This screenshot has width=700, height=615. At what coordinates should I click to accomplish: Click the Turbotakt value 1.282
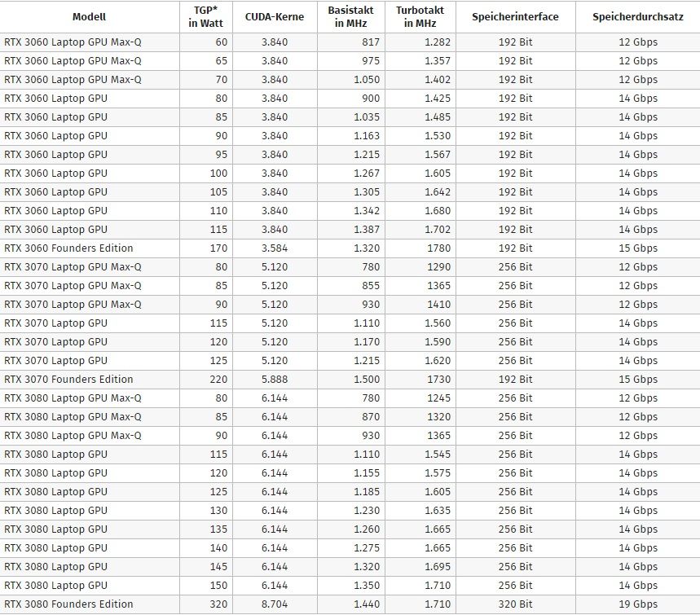coord(438,42)
